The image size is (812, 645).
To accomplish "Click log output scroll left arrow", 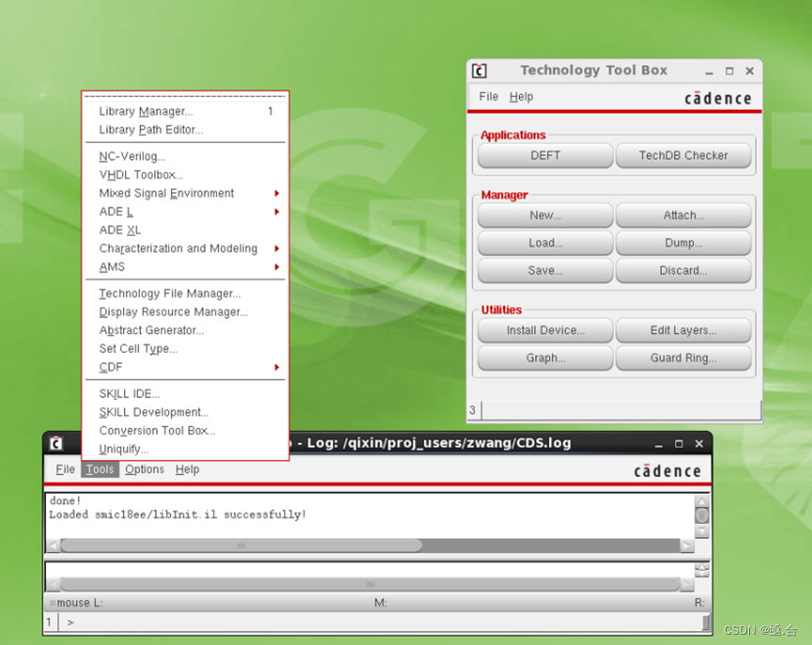I will 54,545.
